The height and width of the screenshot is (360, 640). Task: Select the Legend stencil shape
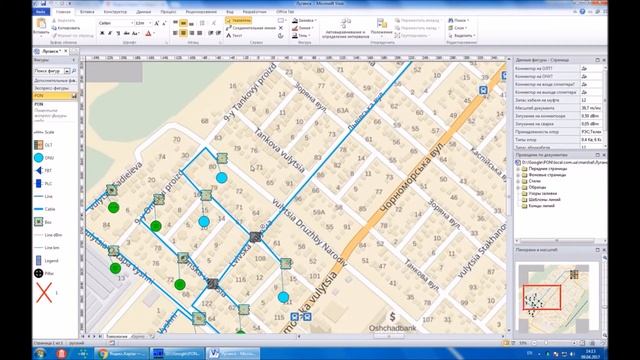click(39, 260)
